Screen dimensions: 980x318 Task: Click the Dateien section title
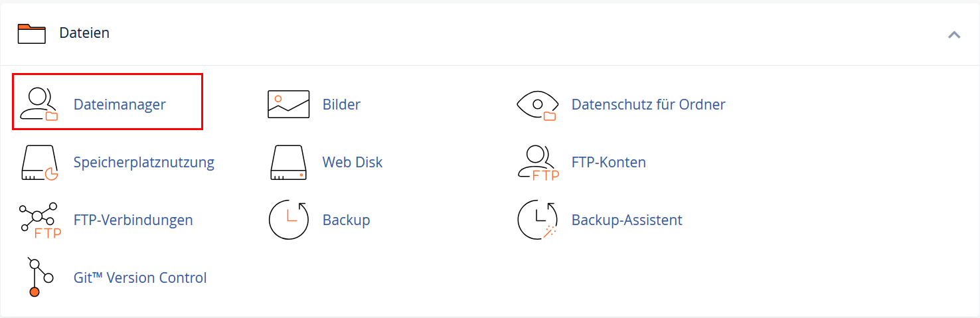84,33
